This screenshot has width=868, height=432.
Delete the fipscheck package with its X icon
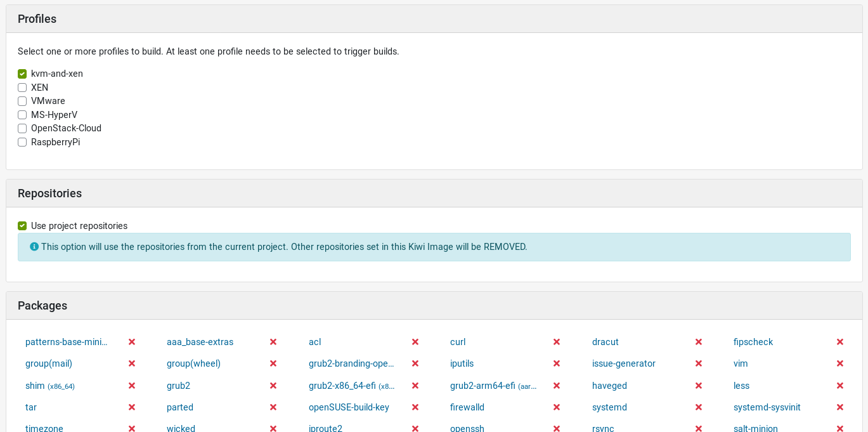pyautogui.click(x=840, y=342)
